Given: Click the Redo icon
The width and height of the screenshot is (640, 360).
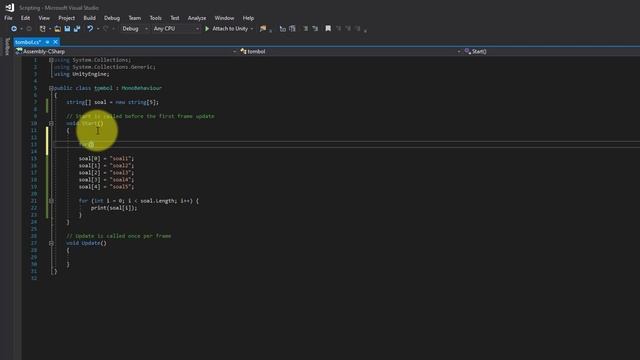Looking at the screenshot, I should coord(106,29).
